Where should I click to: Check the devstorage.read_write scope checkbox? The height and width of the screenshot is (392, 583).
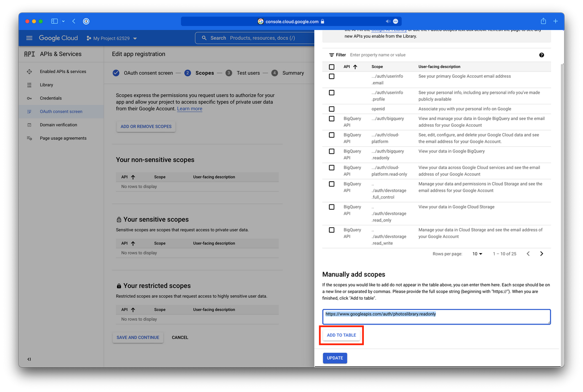pyautogui.click(x=332, y=230)
